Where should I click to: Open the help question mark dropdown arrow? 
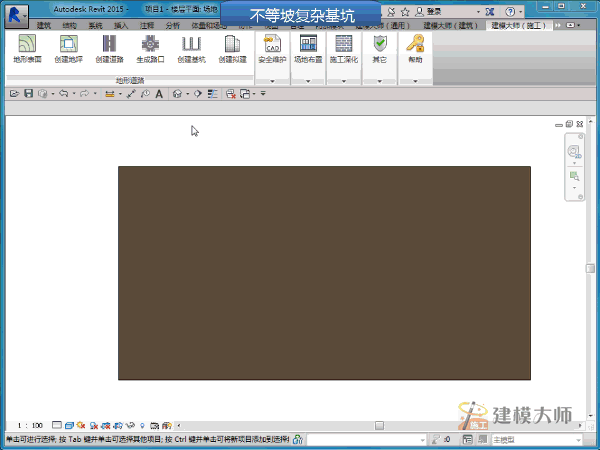(x=521, y=12)
